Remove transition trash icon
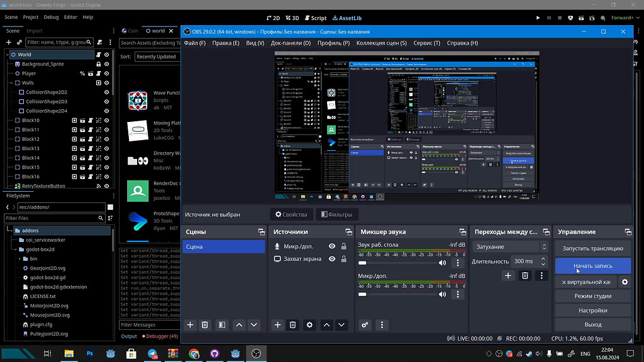Screen dimensions: 644x362 coord(525,275)
